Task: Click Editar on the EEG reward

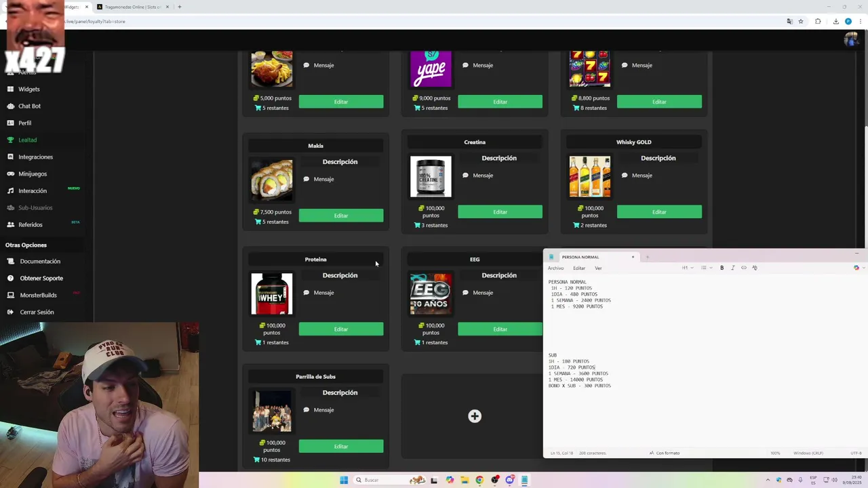Action: pos(500,329)
